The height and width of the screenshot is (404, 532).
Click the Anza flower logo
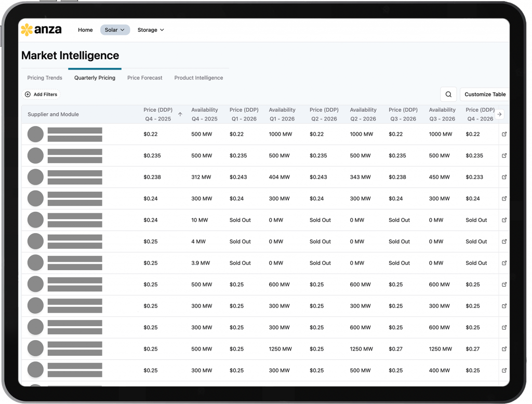(27, 30)
